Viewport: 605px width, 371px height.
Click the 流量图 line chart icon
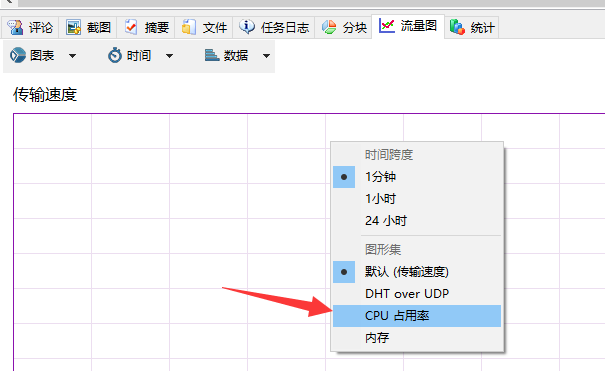pyautogui.click(x=387, y=26)
